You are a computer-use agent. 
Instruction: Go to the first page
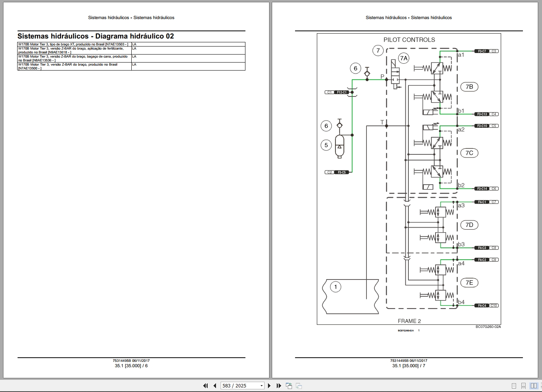tap(205, 386)
